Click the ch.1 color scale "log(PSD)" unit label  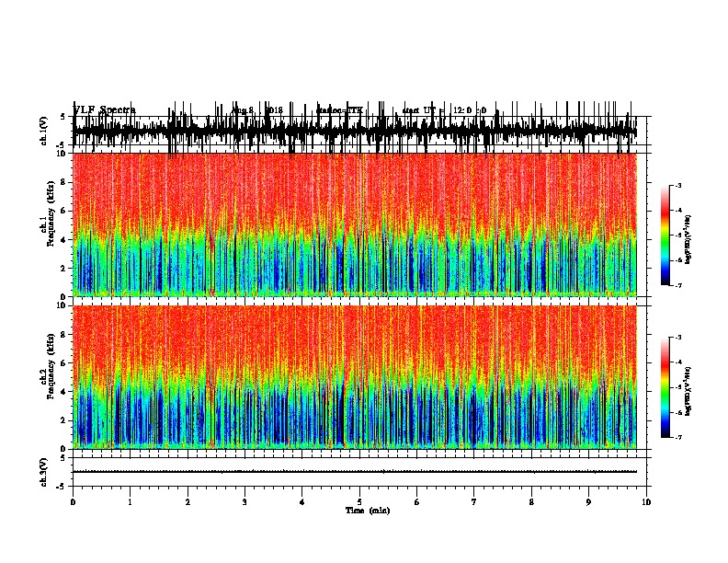[x=688, y=239]
